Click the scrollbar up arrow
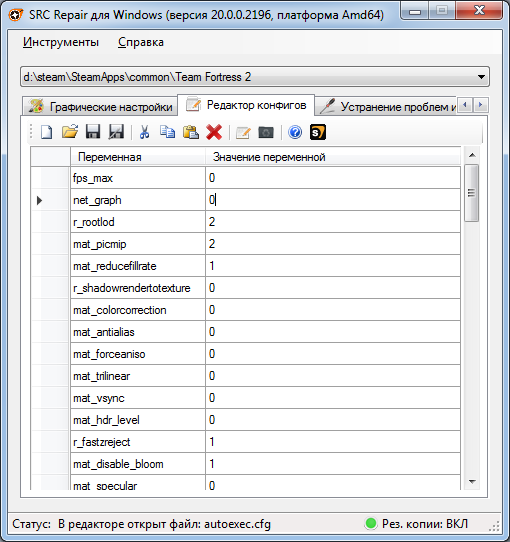The height and width of the screenshot is (542, 510). pyautogui.click(x=472, y=155)
